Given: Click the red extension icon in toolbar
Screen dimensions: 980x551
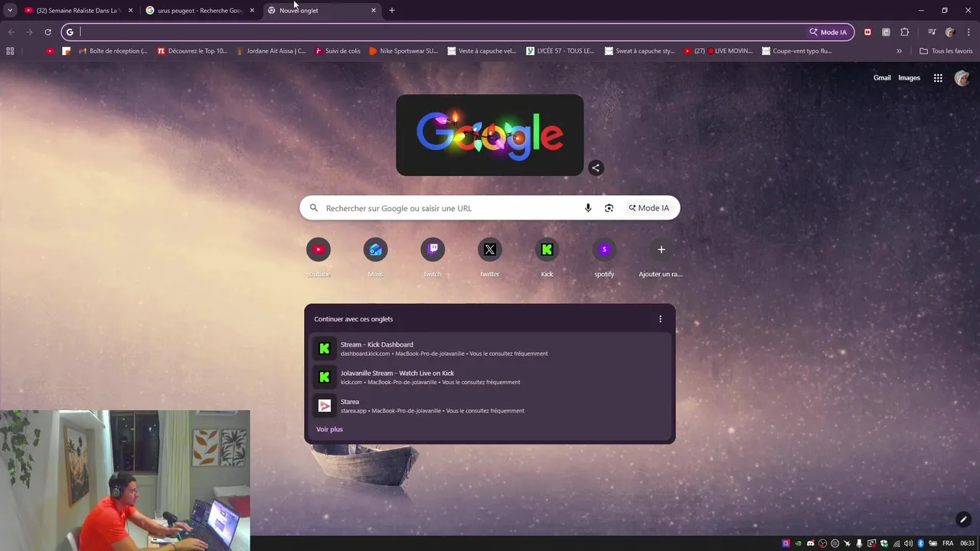Looking at the screenshot, I should pos(867,32).
